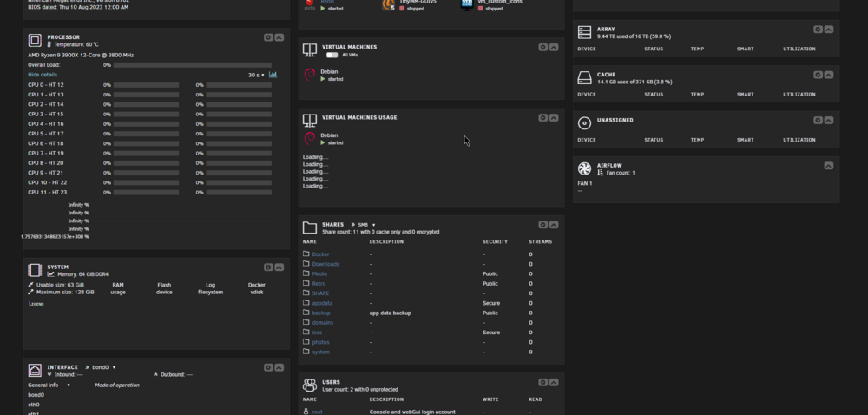Collapse the Cache panel

(829, 75)
